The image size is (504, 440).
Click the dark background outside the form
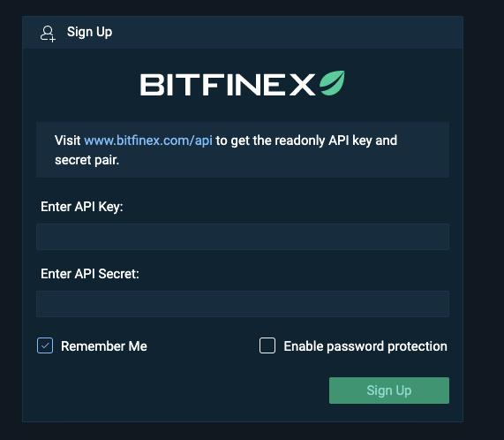[484, 220]
